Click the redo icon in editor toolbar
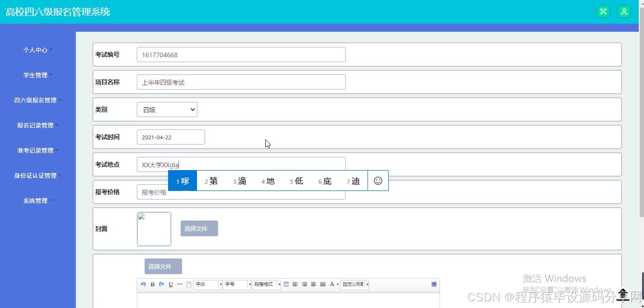 (161, 284)
